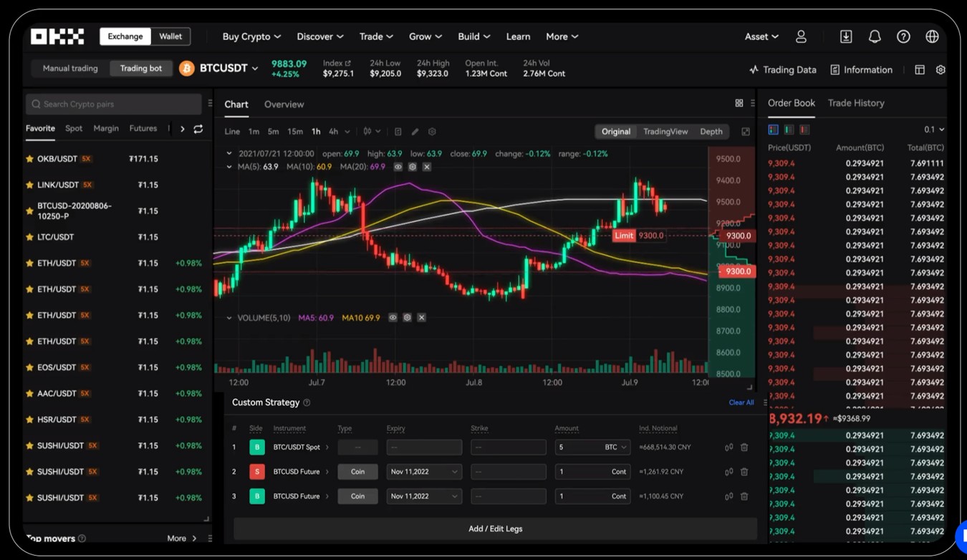Switch chart to TradingView
Screen dimensions: 967x560
(x=665, y=132)
